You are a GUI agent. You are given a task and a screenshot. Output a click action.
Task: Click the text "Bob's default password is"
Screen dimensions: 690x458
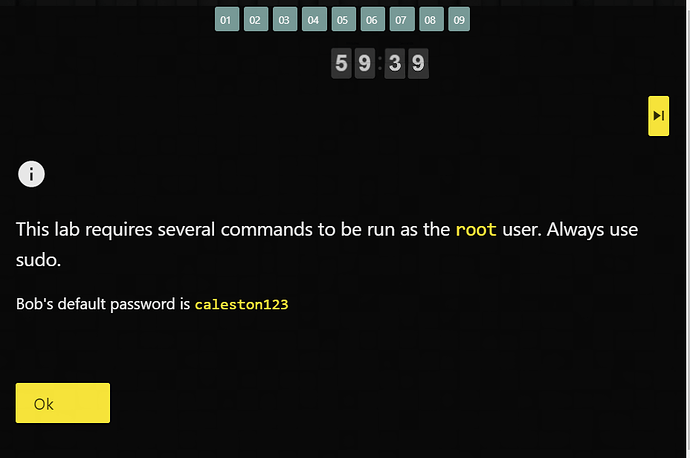pos(103,304)
